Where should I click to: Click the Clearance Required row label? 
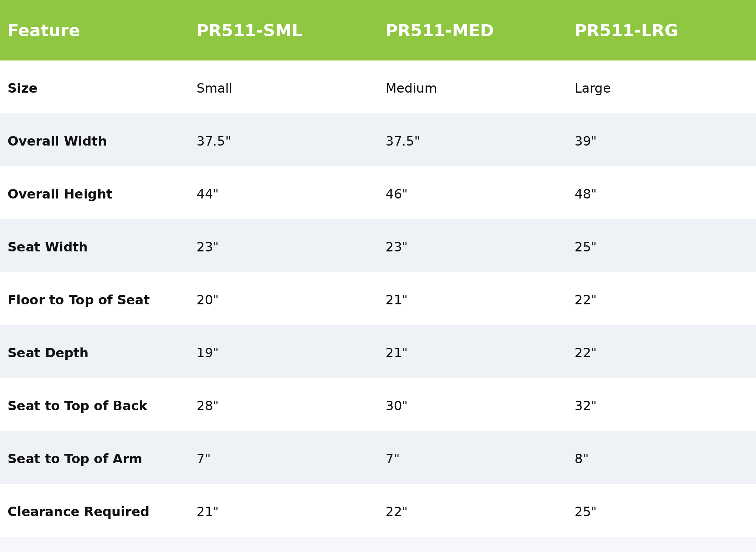coord(78,512)
